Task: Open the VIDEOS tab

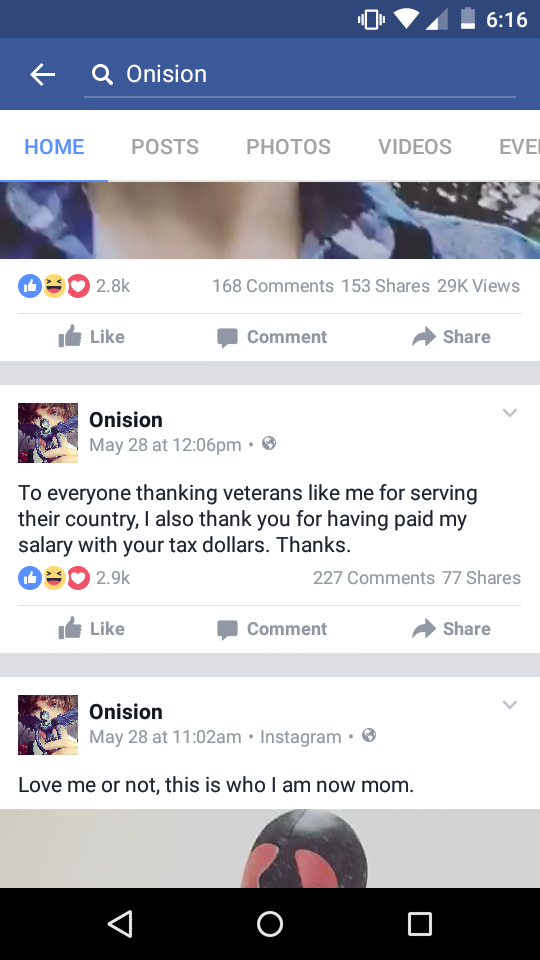Action: pos(414,147)
